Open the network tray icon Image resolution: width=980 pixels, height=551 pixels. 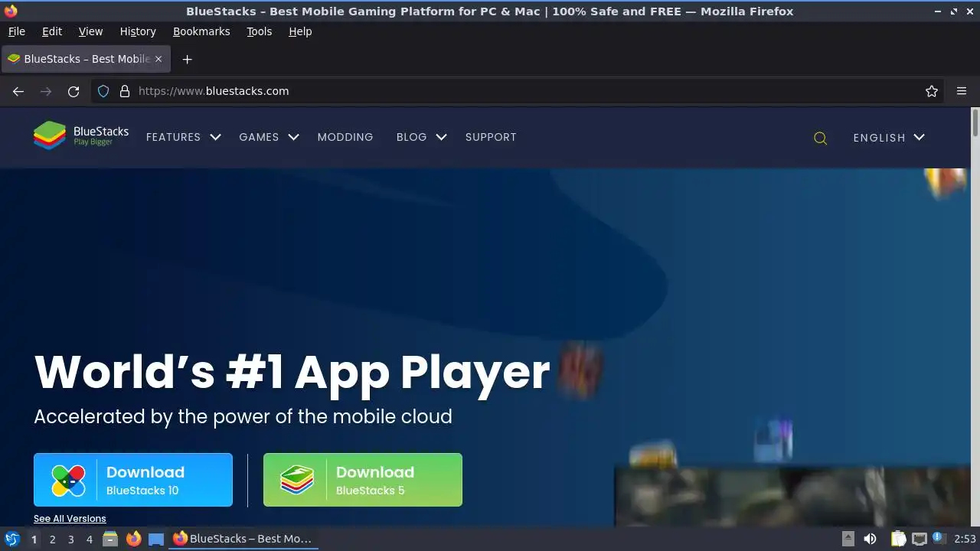coord(920,539)
